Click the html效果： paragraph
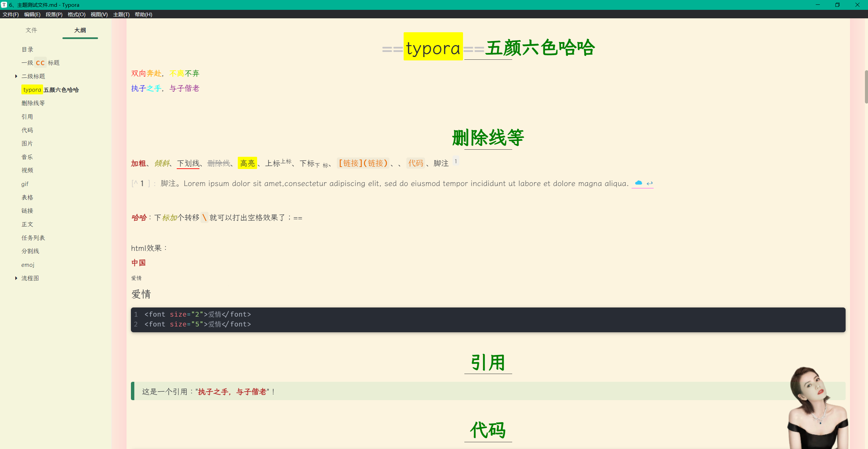The image size is (868, 449). (149, 248)
